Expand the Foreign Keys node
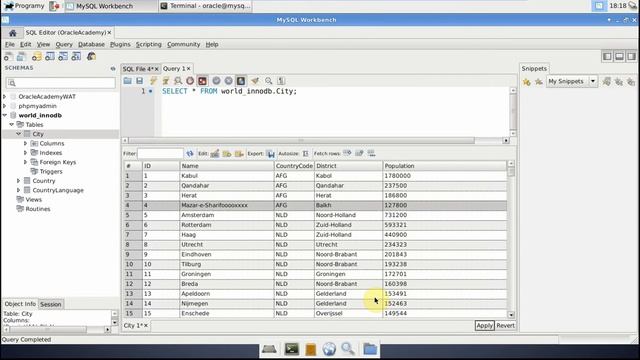 point(25,162)
